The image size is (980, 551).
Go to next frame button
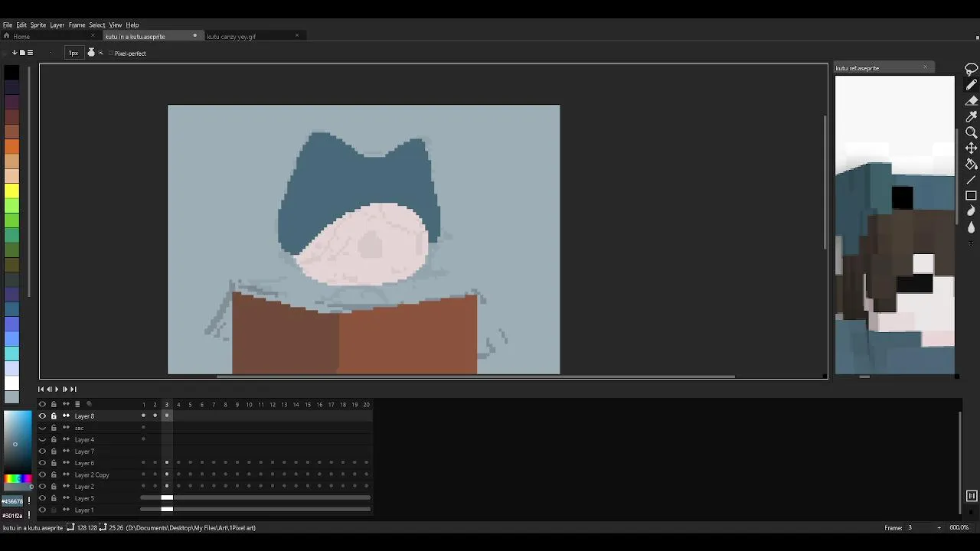(x=65, y=390)
